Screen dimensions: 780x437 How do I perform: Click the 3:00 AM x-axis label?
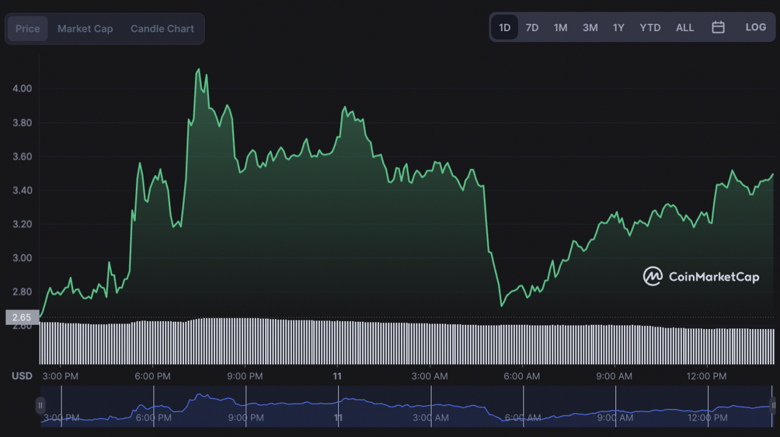pos(429,376)
